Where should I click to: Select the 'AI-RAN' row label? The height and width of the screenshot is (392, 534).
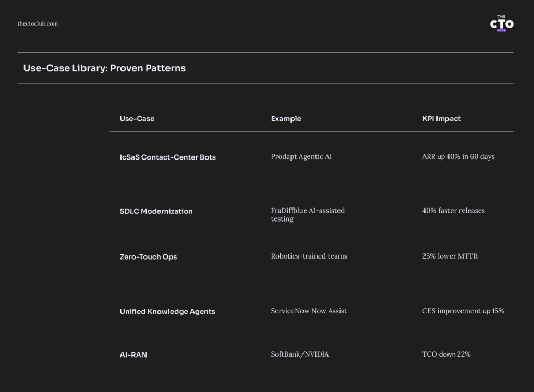(133, 355)
